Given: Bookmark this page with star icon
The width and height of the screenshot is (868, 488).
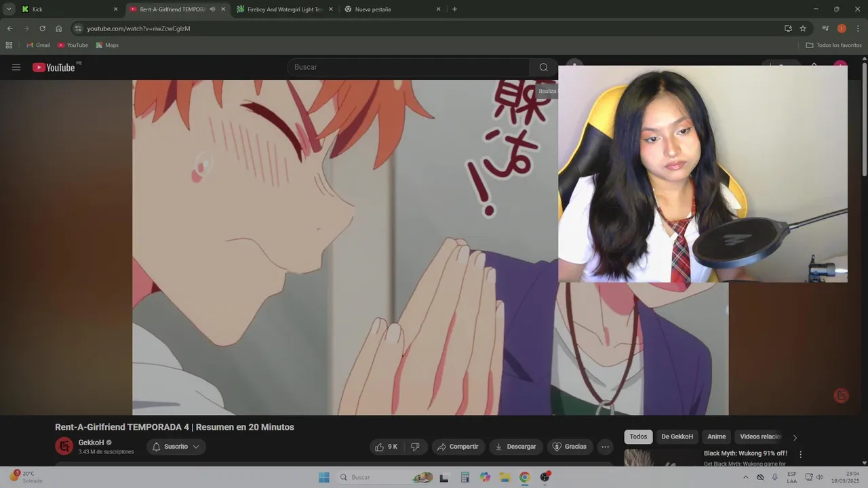Looking at the screenshot, I should pos(803,28).
